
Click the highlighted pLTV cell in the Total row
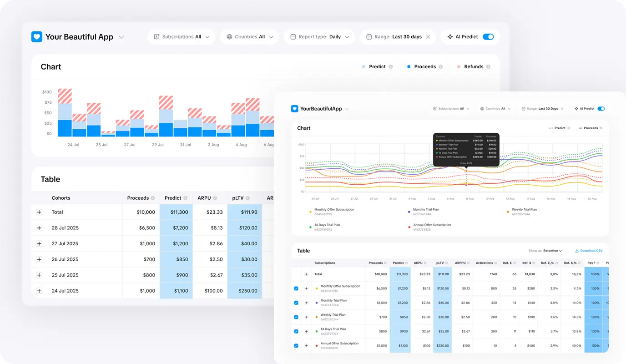pos(245,212)
